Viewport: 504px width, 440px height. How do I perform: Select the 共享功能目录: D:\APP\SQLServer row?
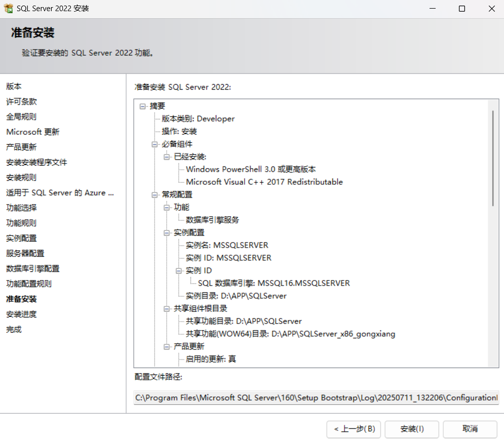point(244,321)
